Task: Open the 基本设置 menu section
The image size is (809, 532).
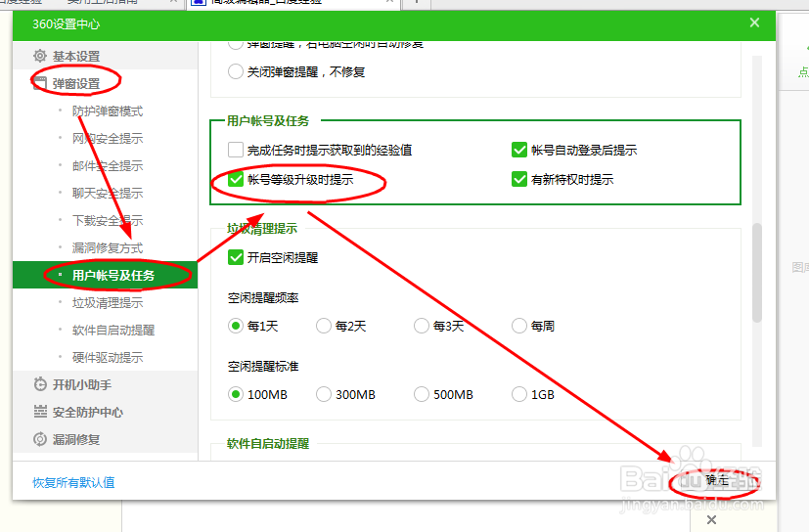Action: point(106,56)
